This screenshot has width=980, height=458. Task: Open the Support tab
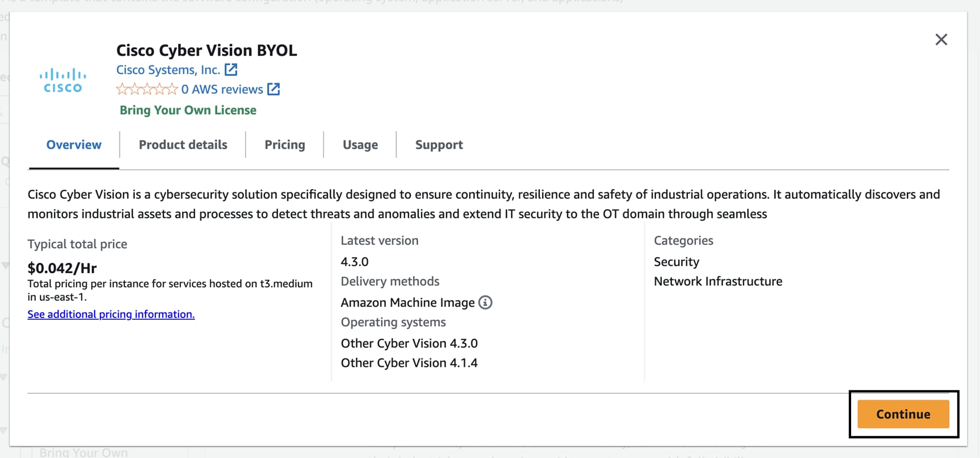[x=439, y=145]
